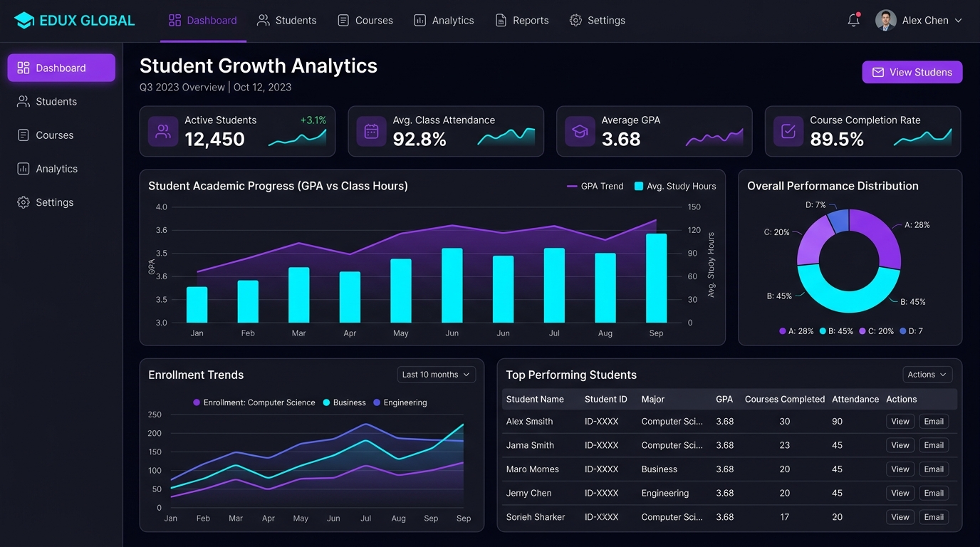Expand the Alex Chen account menu chevron
980x547 pixels.
point(958,21)
